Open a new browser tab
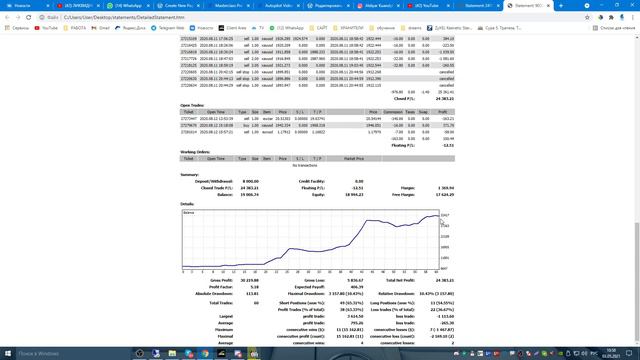The height and width of the screenshot is (360, 640). 561,6
